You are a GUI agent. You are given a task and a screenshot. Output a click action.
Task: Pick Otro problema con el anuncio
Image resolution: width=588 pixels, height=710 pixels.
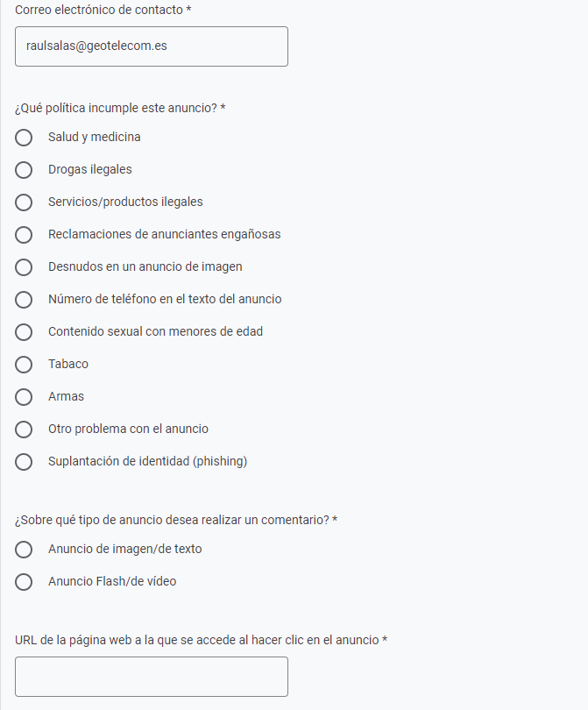(x=24, y=430)
